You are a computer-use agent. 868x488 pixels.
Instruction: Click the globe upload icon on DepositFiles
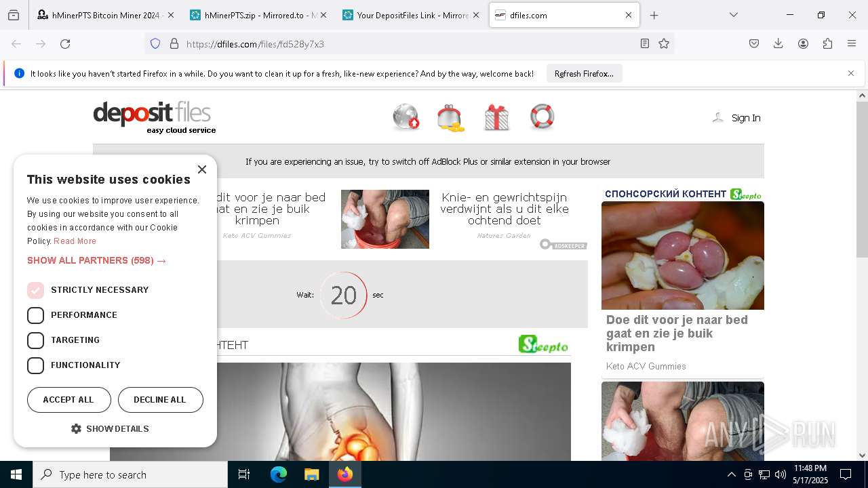406,117
